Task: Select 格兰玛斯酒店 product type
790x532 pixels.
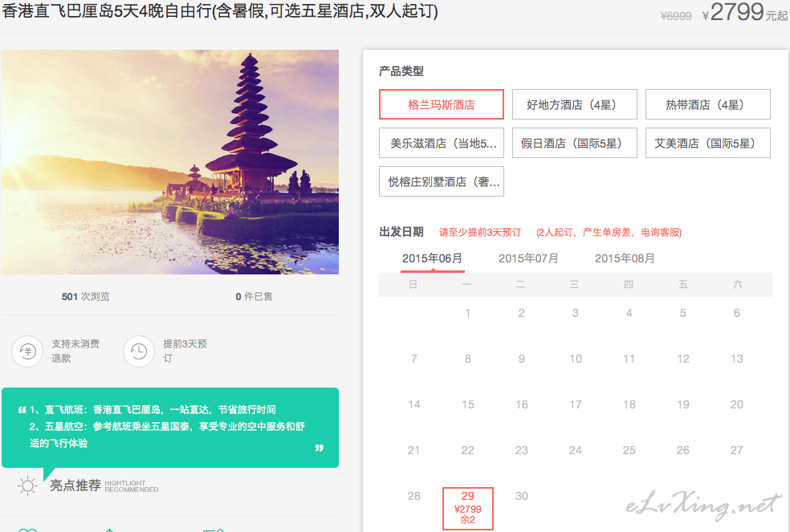Action: tap(442, 104)
